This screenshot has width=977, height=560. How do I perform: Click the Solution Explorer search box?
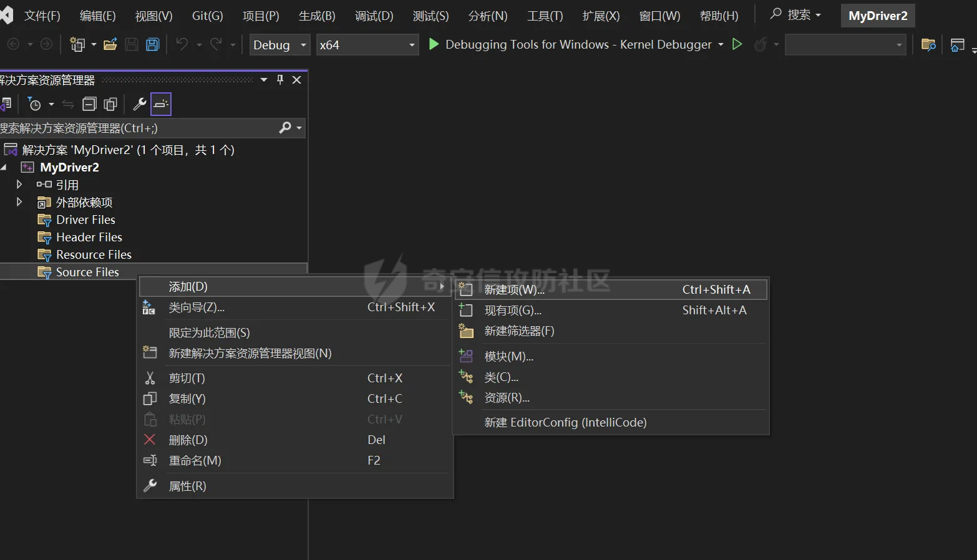coord(137,128)
